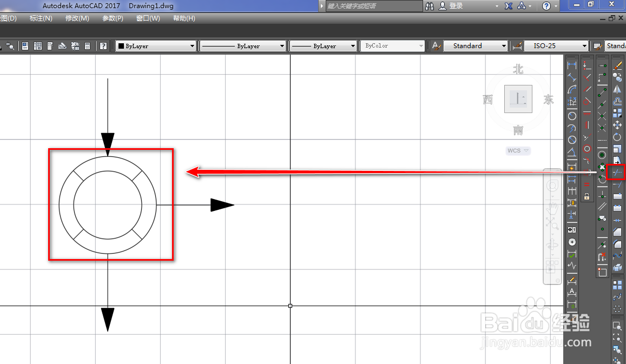Screen dimensions: 626x364
Task: Click the Tolerance tool icon
Action: click(x=572, y=230)
